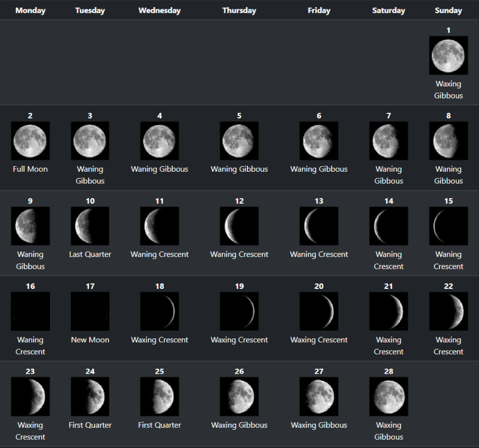Click the 'Last Quarter' label under day 10

point(90,254)
